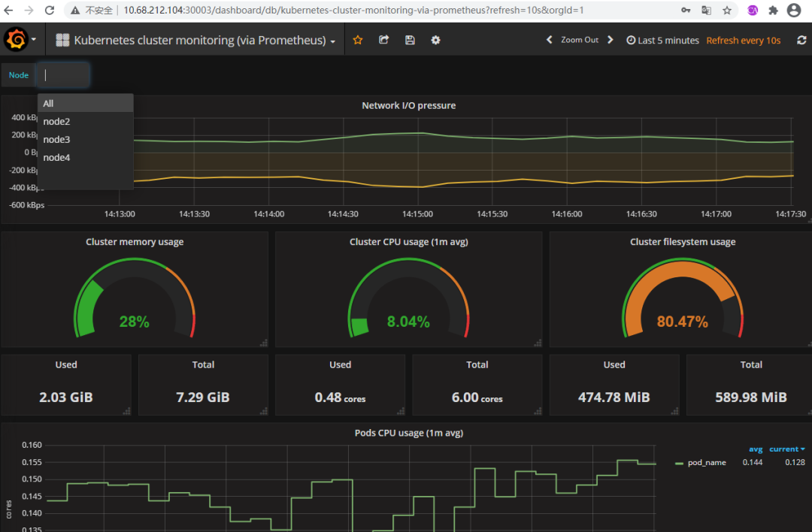Click the 8.04% CPU gauge

(408, 298)
